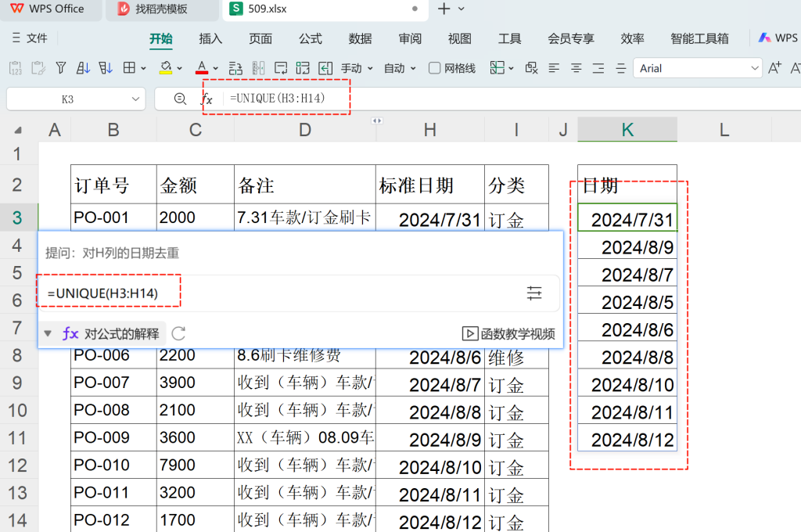The height and width of the screenshot is (532, 801).
Task: Click the indent arrow box icon
Action: pos(325,68)
